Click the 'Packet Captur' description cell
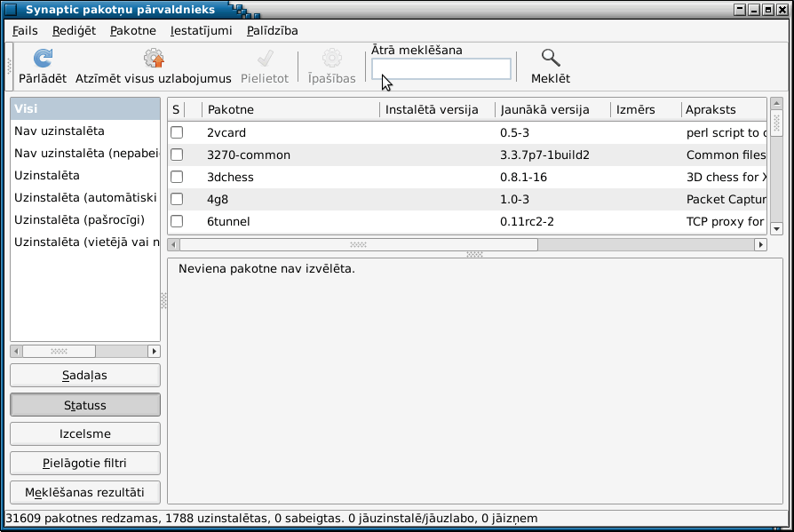794x532 pixels. [x=727, y=200]
